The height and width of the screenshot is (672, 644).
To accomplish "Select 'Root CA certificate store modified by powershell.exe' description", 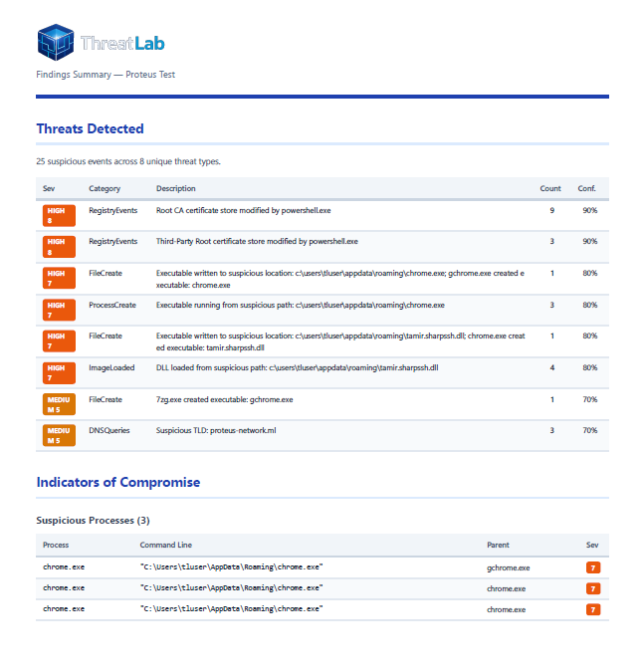I will coord(244,210).
